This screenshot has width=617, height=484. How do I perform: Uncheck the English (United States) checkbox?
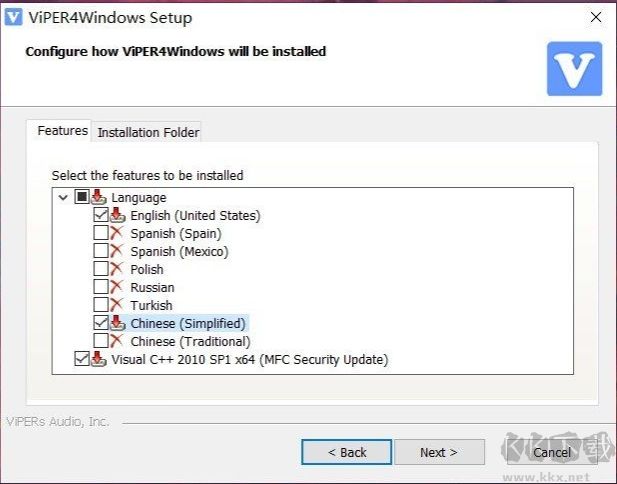tap(101, 215)
